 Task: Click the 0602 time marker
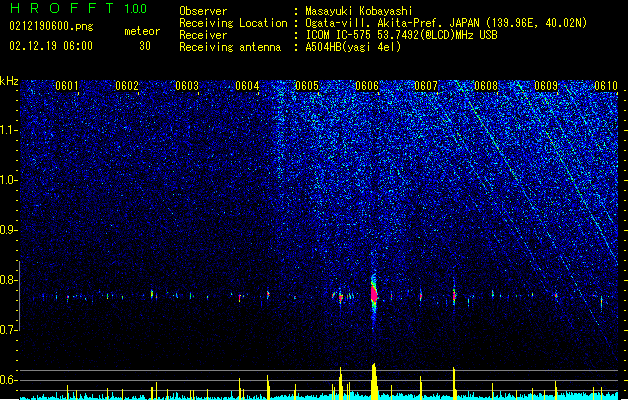pyautogui.click(x=127, y=86)
